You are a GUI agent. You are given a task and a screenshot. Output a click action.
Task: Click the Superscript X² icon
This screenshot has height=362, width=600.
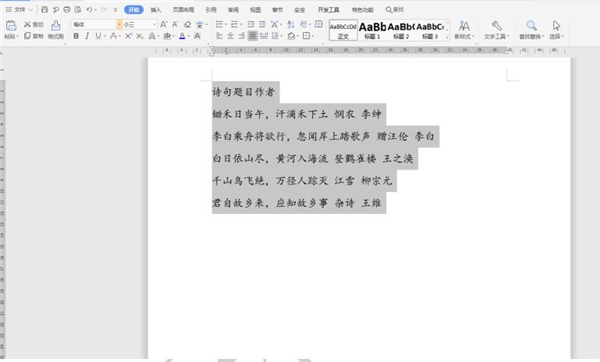click(x=129, y=36)
